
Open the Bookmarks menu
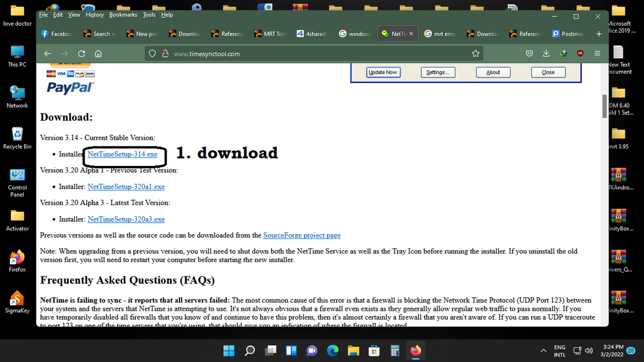123,15
